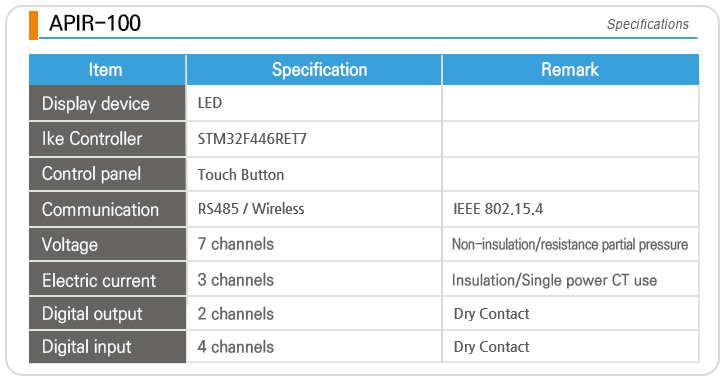
Task: Click the Ike Controller row label
Action: coord(107,139)
